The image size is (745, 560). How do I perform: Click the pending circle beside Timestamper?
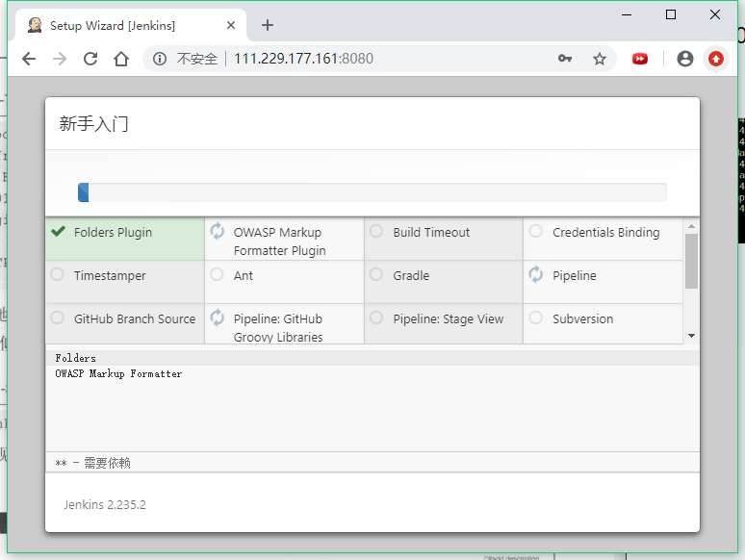click(x=58, y=274)
